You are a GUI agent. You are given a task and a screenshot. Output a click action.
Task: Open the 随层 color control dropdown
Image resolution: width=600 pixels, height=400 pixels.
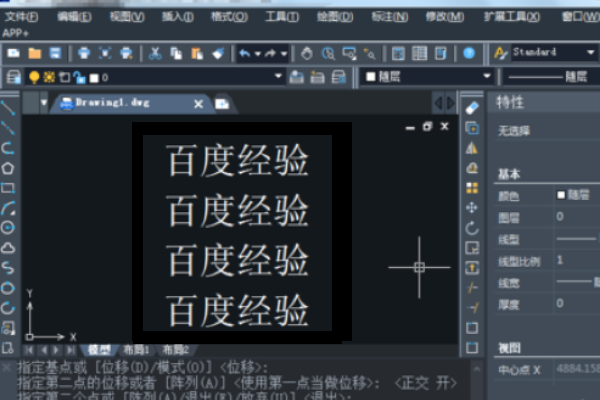pyautogui.click(x=428, y=77)
